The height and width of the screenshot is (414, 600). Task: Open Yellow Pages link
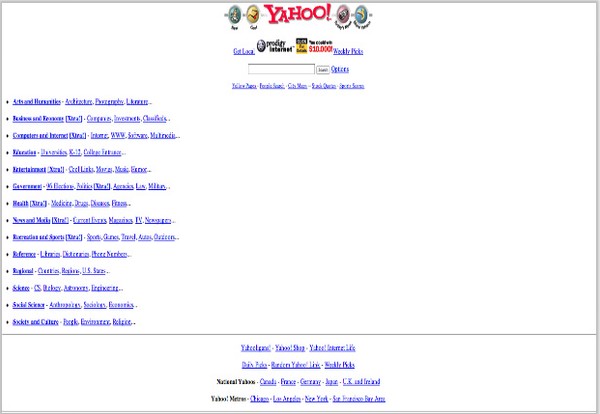244,87
